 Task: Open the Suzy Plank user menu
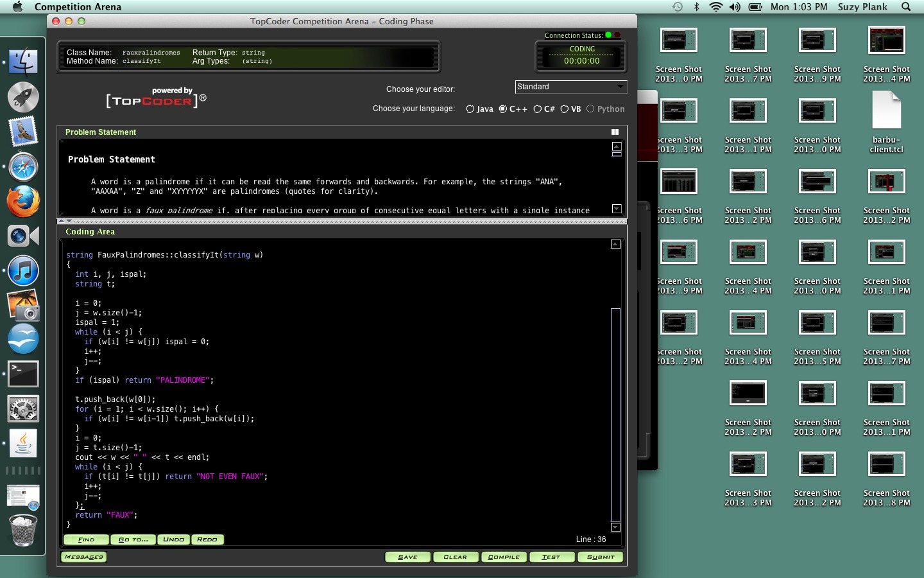coord(862,7)
